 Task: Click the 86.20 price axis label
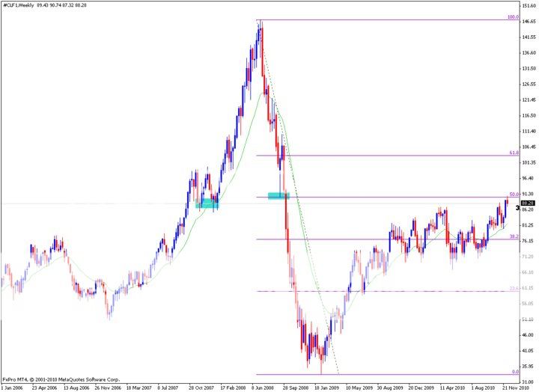click(529, 209)
